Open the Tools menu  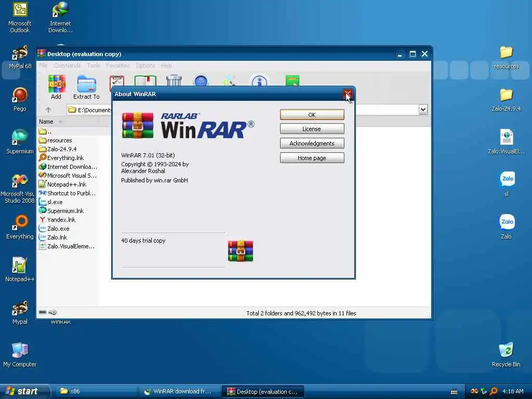coord(94,65)
